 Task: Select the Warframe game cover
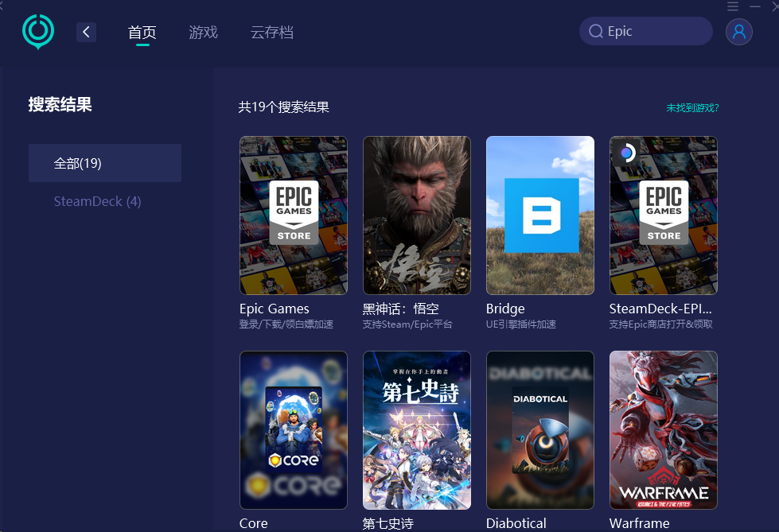point(664,430)
